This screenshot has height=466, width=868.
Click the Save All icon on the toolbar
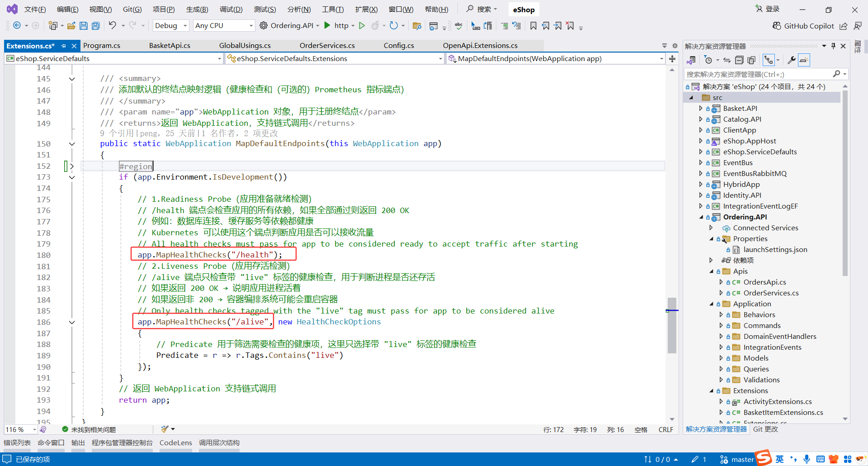click(95, 25)
